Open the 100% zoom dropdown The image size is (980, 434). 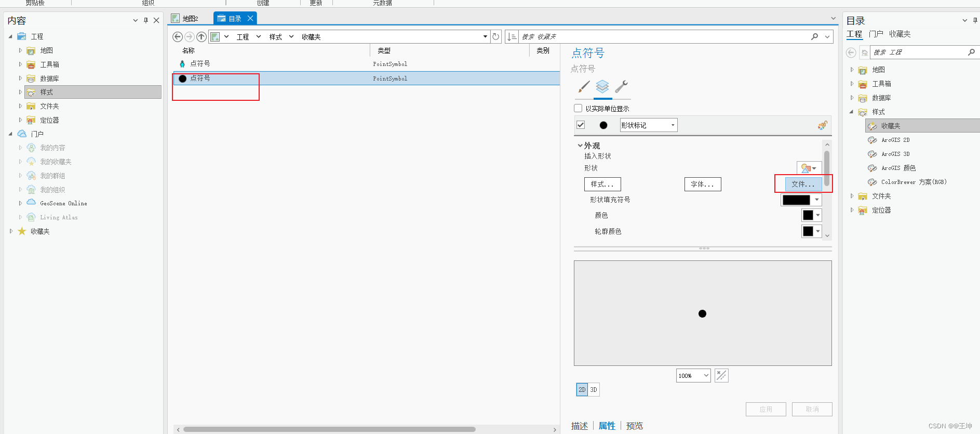click(x=693, y=375)
